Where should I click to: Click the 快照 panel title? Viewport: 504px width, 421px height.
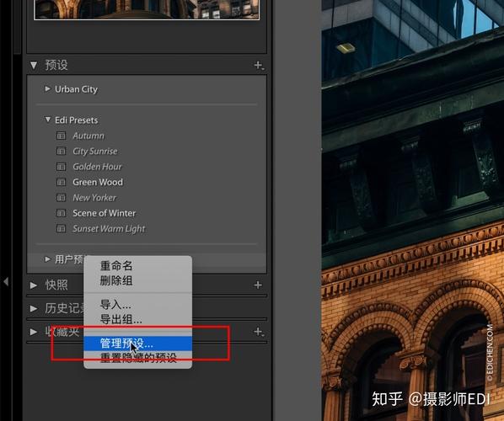click(x=56, y=285)
